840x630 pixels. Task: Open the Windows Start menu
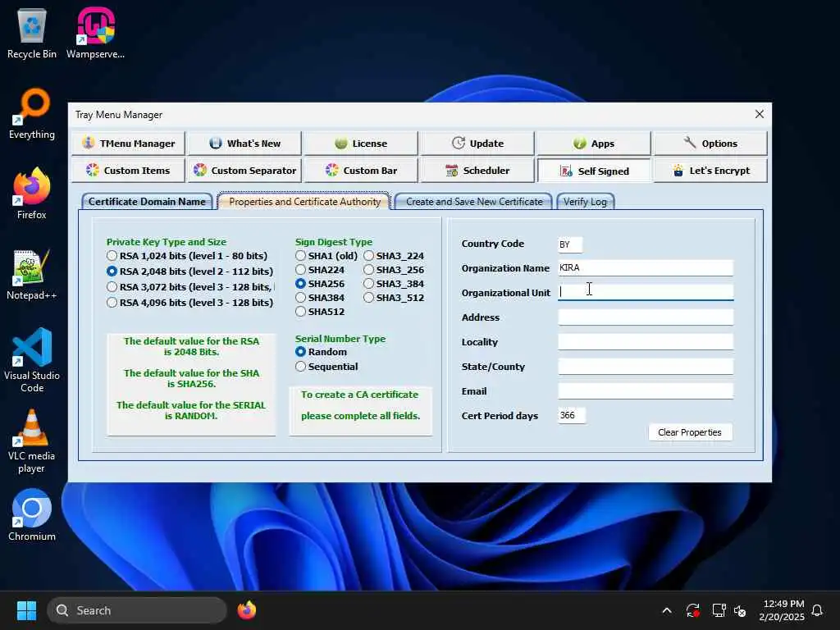pyautogui.click(x=26, y=610)
